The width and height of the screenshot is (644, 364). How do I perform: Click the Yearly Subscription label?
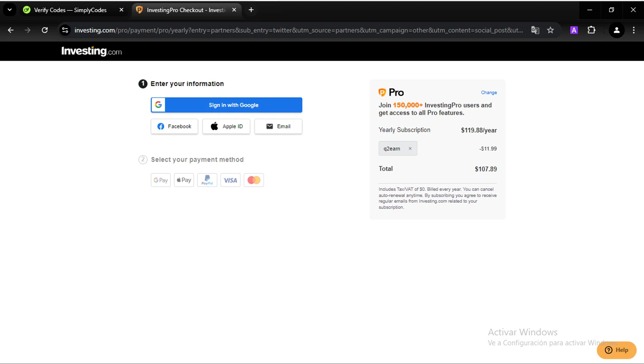pyautogui.click(x=404, y=130)
